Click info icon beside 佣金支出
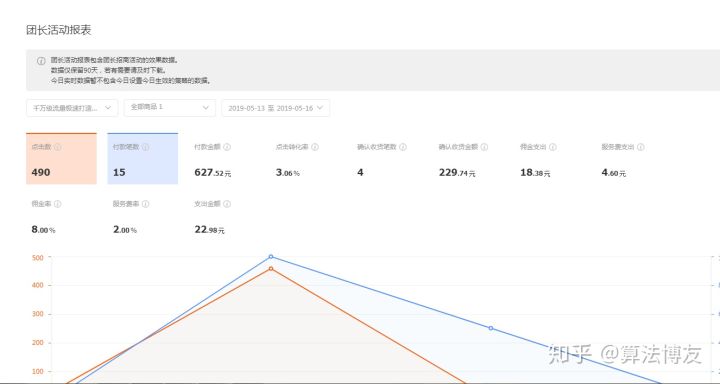Viewport: 720px width, 384px height. 553,147
